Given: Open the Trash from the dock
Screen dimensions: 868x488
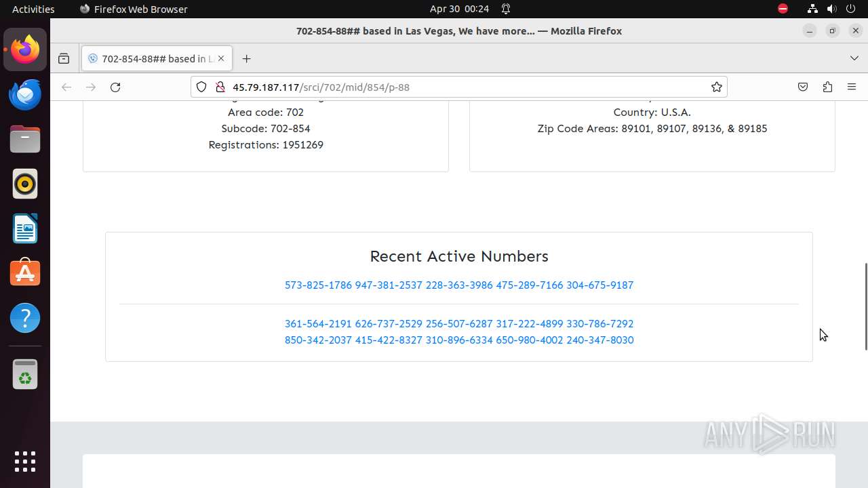Looking at the screenshot, I should pyautogui.click(x=25, y=373).
